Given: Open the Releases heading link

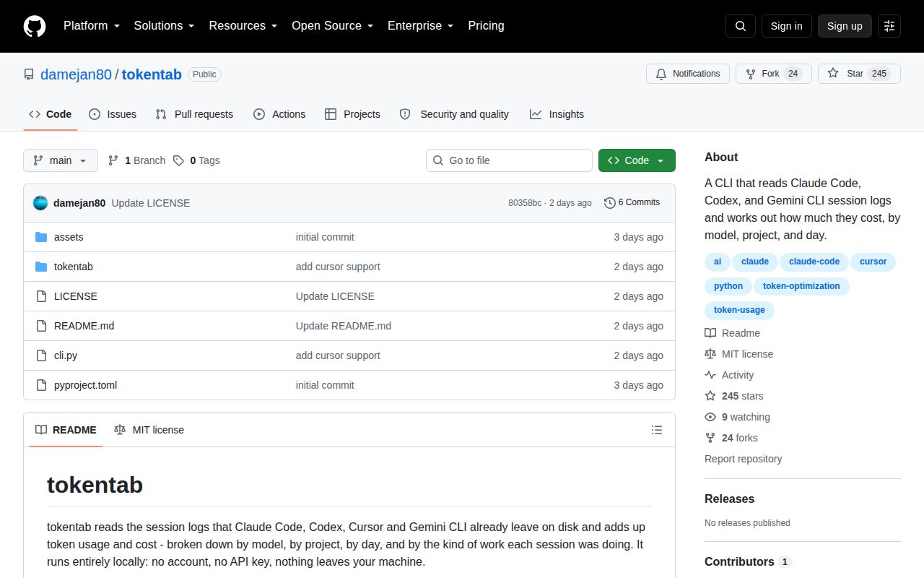Looking at the screenshot, I should (x=729, y=499).
